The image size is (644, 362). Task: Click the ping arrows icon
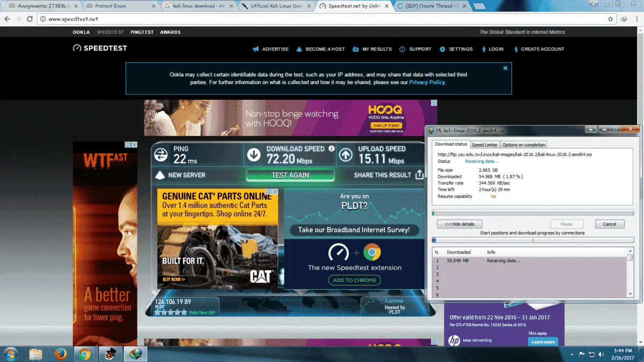coord(160,155)
